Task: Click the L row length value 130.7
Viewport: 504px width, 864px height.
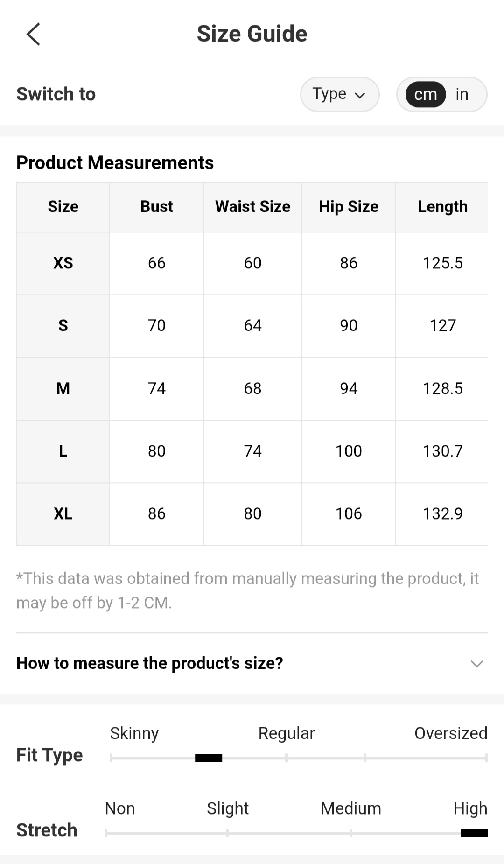Action: click(x=442, y=451)
